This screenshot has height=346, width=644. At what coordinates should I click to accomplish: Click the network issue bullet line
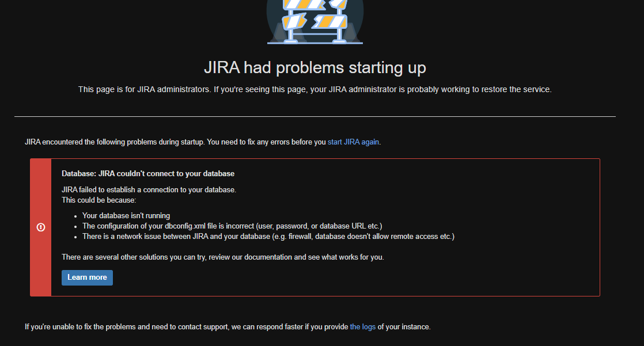coord(268,237)
